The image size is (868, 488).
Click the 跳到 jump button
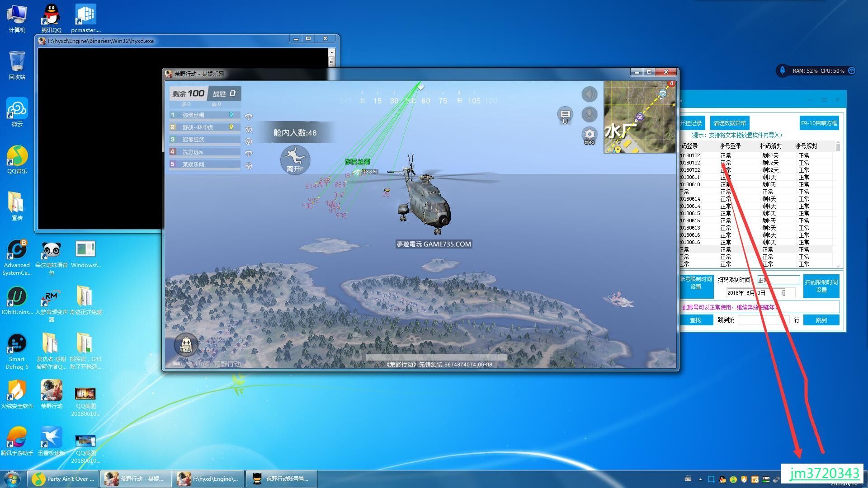pos(821,320)
